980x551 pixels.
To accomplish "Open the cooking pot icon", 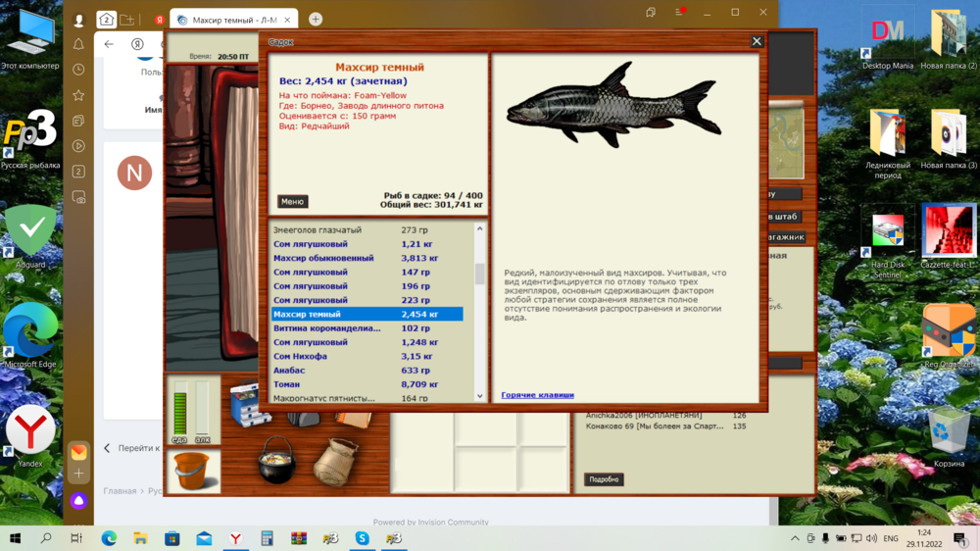I will (x=276, y=461).
